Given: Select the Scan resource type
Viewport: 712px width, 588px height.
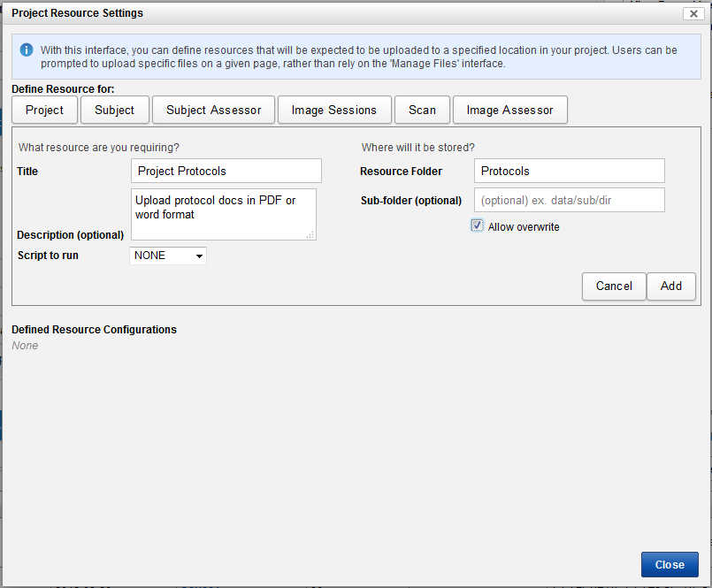Looking at the screenshot, I should (422, 110).
